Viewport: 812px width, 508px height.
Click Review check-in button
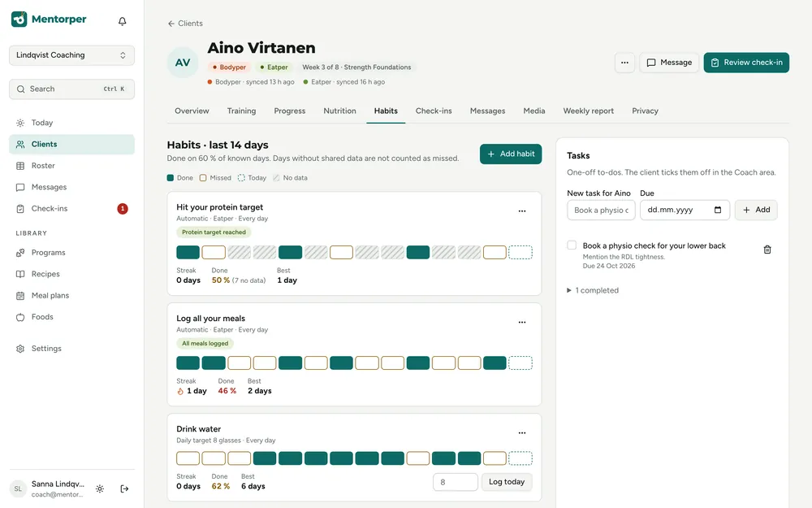click(746, 63)
